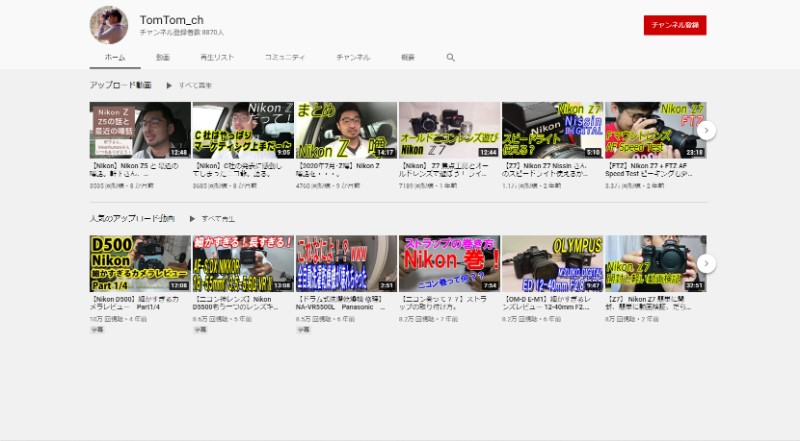Open the 【Z7】Nikon Z7 popular video title
Screen dimensions: 800x441
pyautogui.click(x=649, y=303)
